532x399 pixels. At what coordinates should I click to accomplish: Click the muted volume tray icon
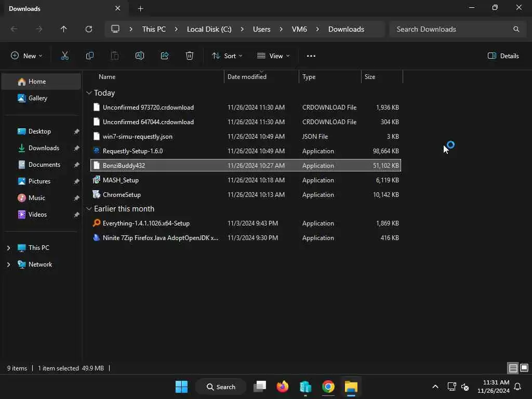[x=465, y=387]
